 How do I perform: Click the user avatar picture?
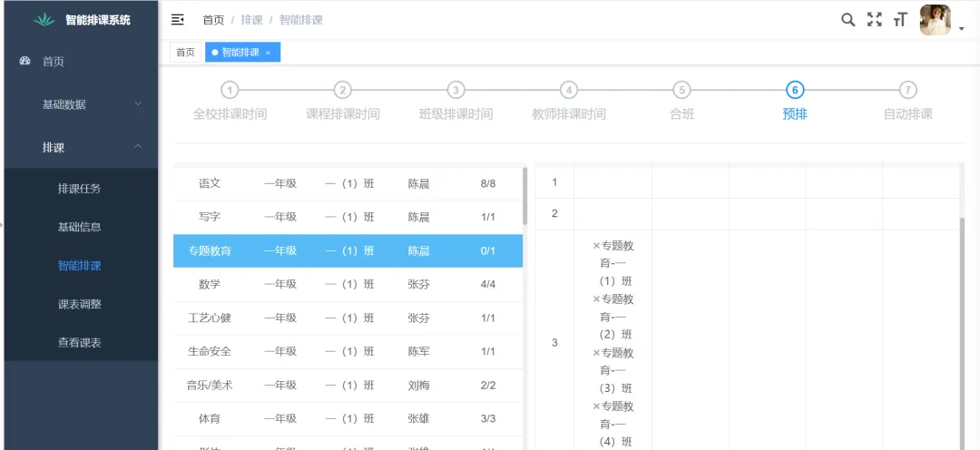point(935,20)
